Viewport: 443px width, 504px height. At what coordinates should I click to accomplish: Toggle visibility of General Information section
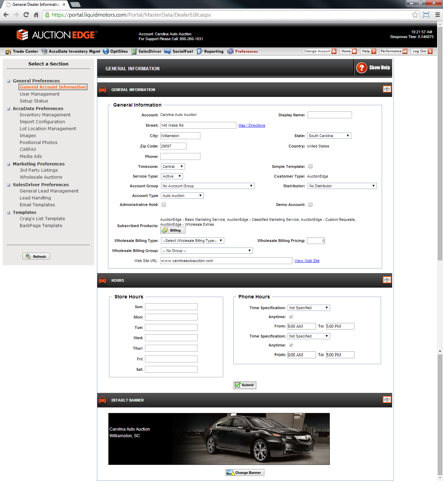(x=387, y=89)
